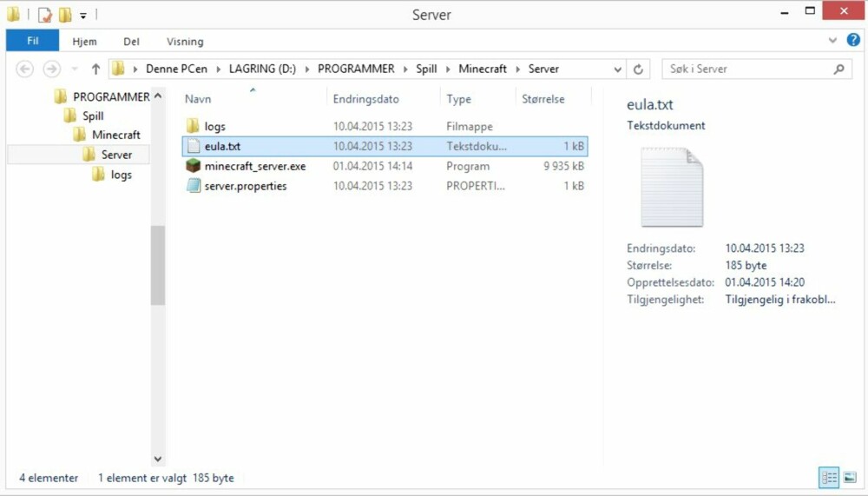This screenshot has width=868, height=496.
Task: Expand arrow after Minecraft in breadcrumb
Action: click(x=517, y=69)
